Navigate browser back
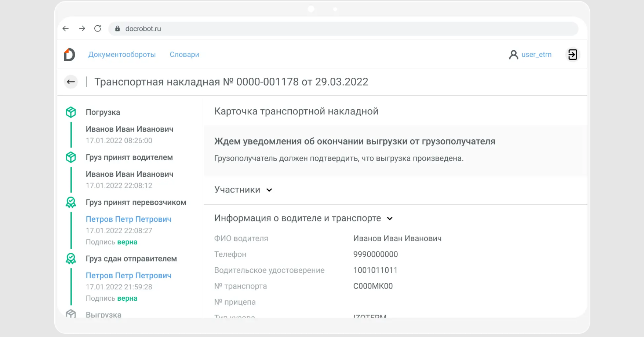The width and height of the screenshot is (644, 337). tap(66, 29)
